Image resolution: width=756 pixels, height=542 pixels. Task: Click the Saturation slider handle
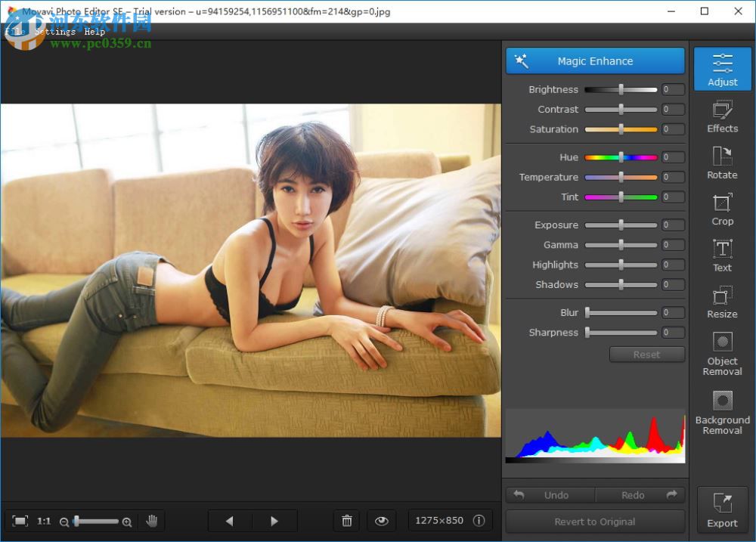622,129
